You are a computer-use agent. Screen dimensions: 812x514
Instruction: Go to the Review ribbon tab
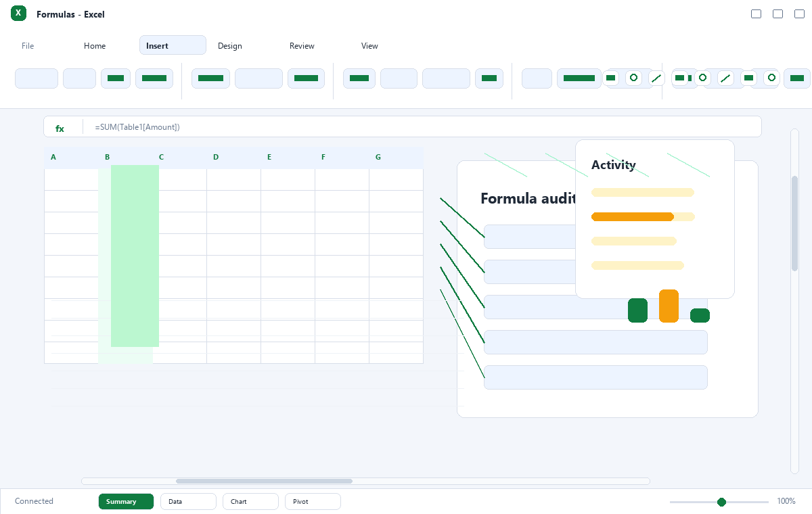coord(302,46)
